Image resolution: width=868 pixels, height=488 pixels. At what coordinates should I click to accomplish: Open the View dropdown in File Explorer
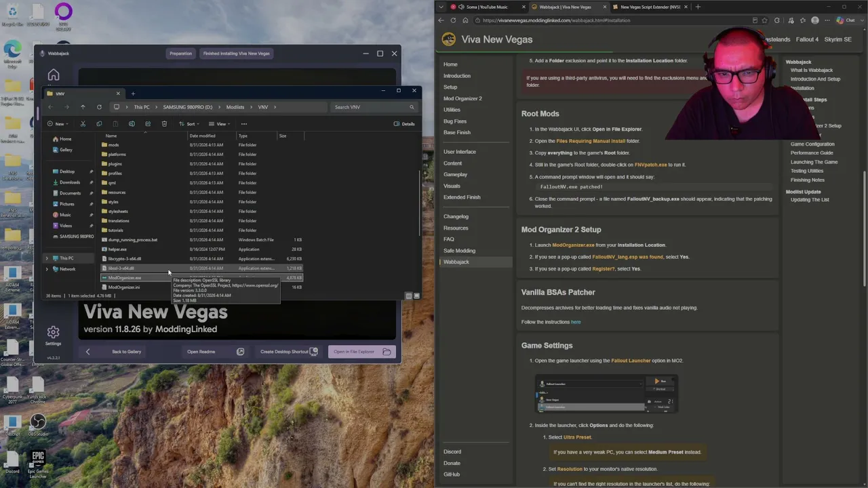click(220, 124)
